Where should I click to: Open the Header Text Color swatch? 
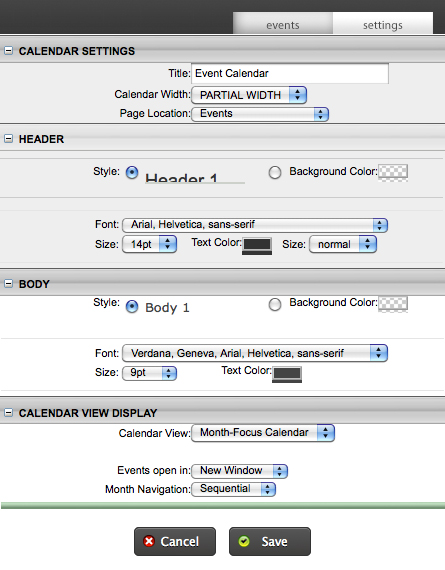257,246
